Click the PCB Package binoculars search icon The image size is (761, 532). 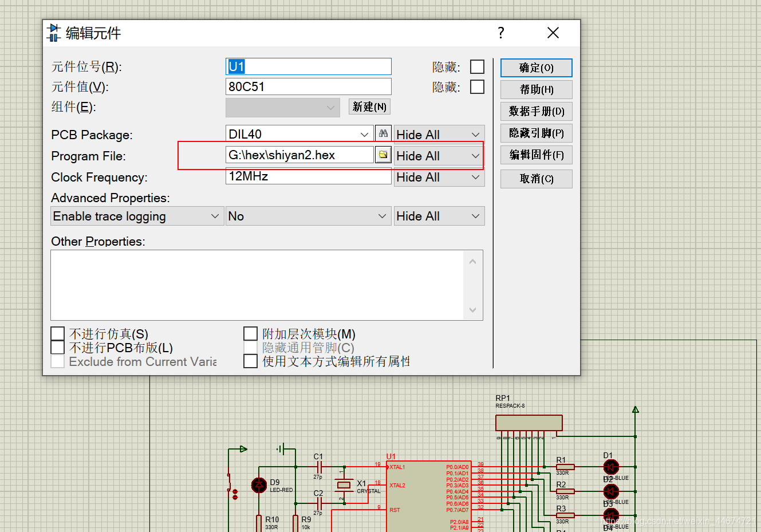[383, 133]
